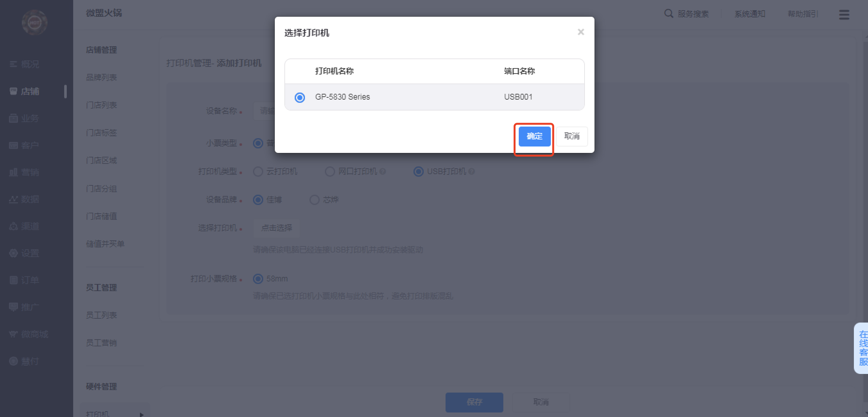The height and width of the screenshot is (417, 868).
Task: Click the store logo avatar
Action: [34, 22]
